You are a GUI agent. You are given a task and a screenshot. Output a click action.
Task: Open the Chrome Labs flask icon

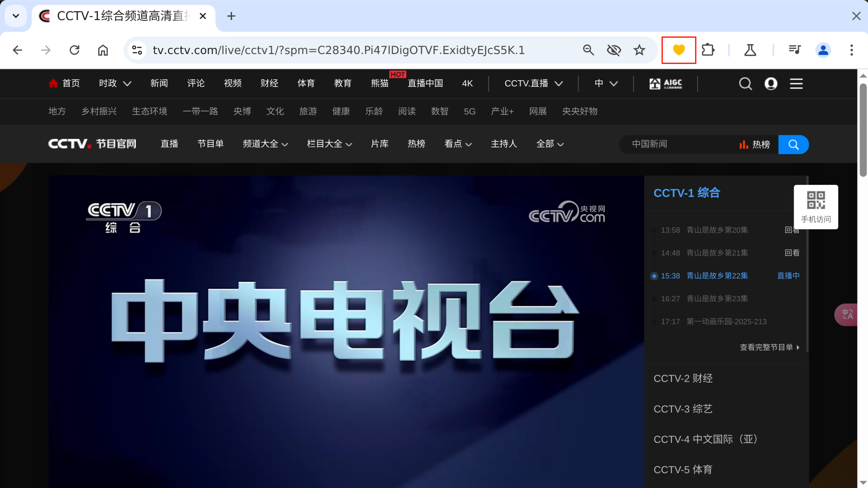point(750,50)
